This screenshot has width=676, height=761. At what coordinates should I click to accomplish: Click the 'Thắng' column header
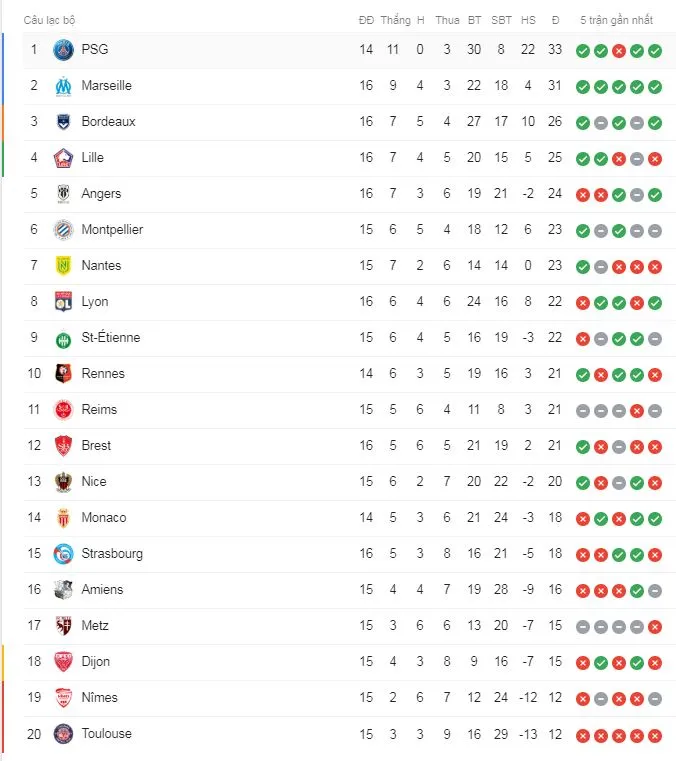coord(396,20)
